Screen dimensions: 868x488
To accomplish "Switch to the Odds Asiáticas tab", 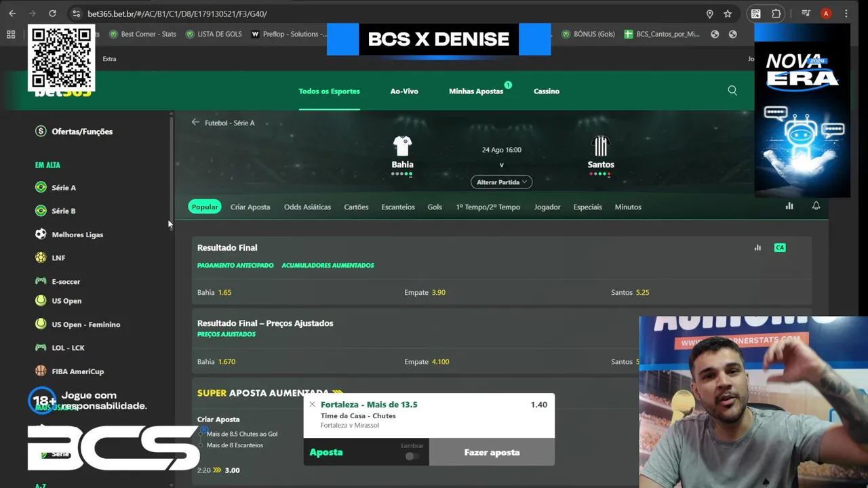I will click(307, 207).
